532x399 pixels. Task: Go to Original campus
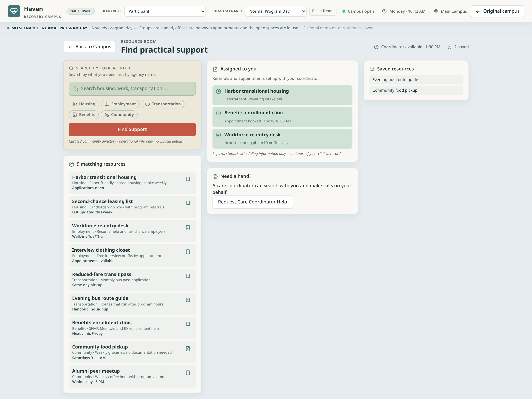coord(497,11)
